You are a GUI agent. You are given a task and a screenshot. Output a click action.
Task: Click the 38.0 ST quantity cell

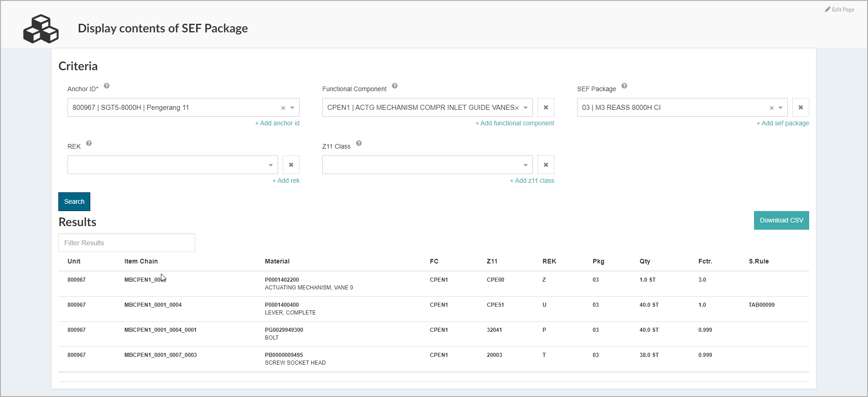tap(649, 355)
